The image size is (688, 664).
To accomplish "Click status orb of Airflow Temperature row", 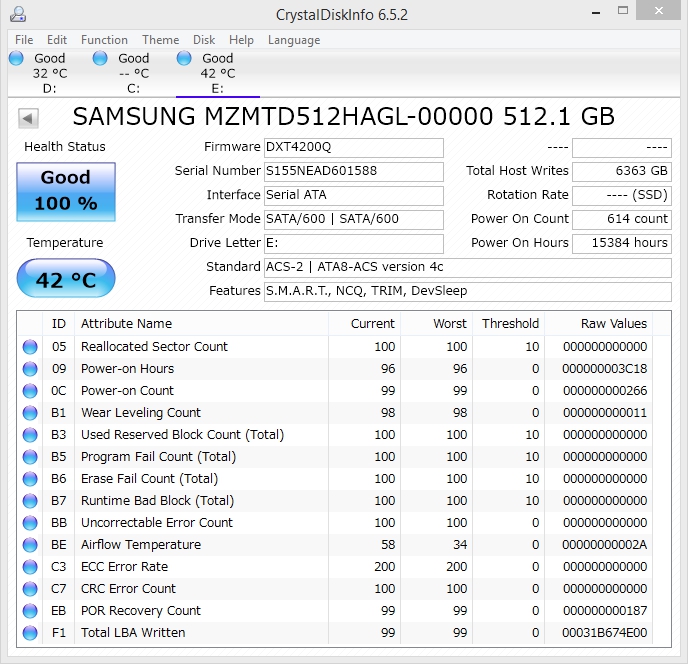I will coord(30,545).
